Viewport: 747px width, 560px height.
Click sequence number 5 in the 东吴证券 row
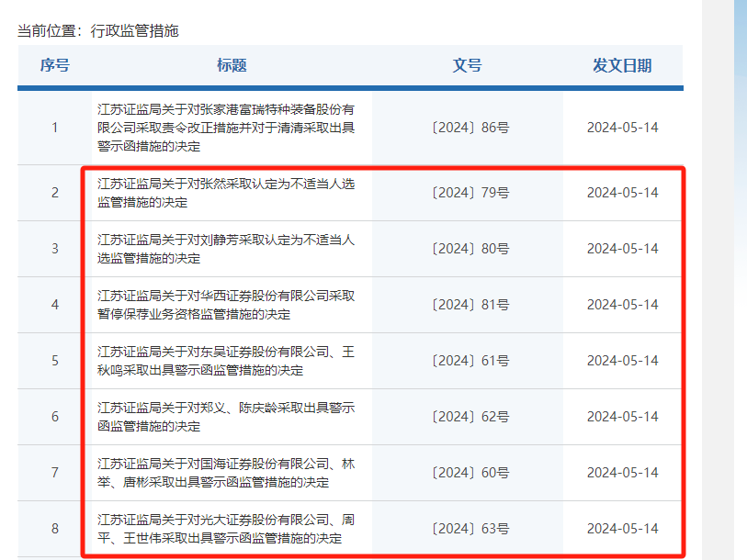coord(55,361)
